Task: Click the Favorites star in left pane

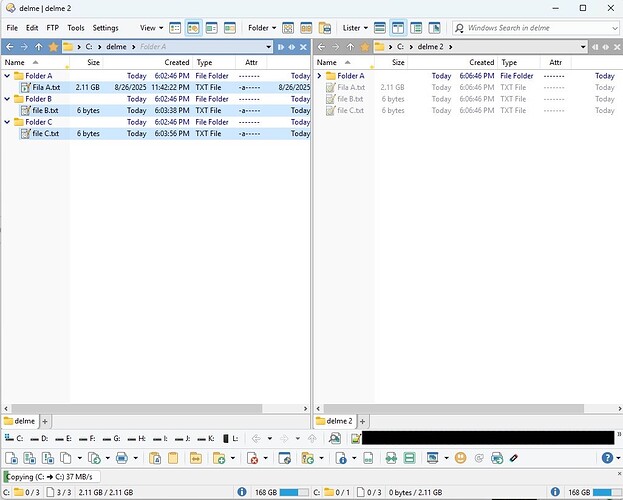Action: [53, 47]
